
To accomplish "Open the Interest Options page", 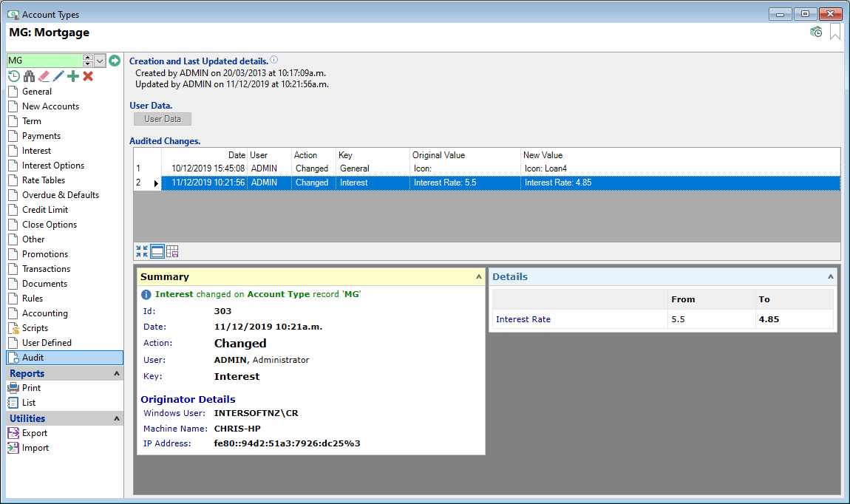I will 53,166.
